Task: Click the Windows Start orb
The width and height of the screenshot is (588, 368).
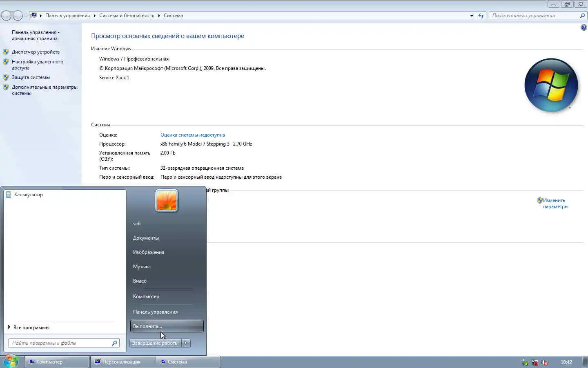Action: click(11, 361)
